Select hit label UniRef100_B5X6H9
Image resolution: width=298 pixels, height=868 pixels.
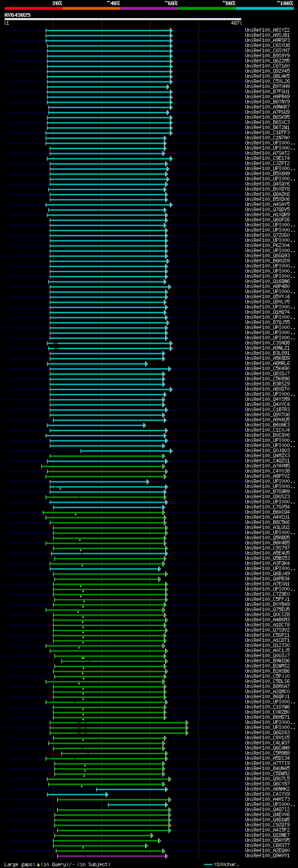click(x=267, y=173)
